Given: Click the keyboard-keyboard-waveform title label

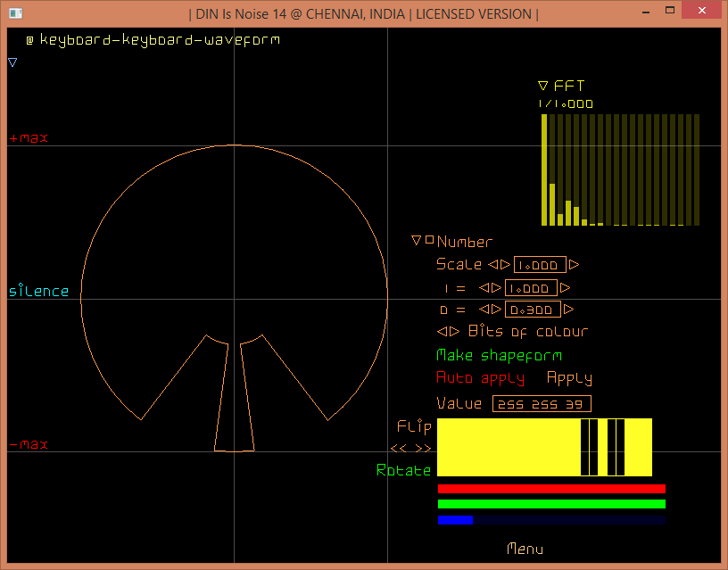Looking at the screenshot, I should [159, 40].
